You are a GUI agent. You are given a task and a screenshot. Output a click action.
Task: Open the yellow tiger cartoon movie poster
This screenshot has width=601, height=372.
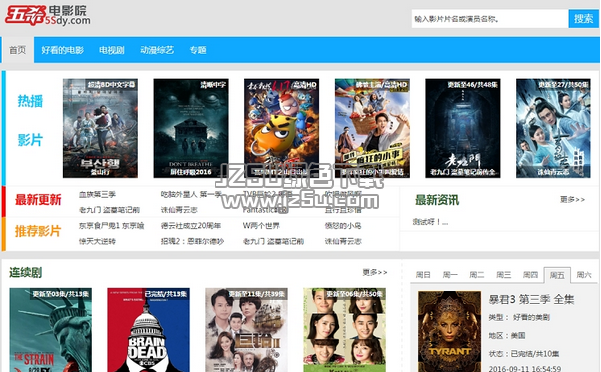[281, 128]
